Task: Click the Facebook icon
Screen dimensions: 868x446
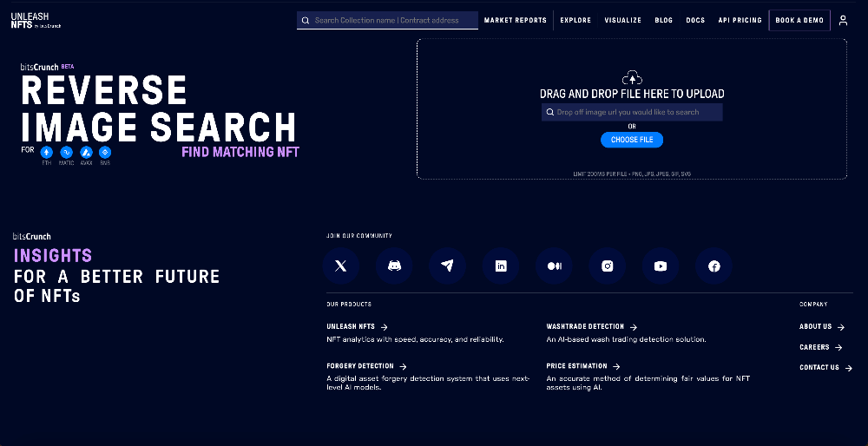Action: (714, 266)
